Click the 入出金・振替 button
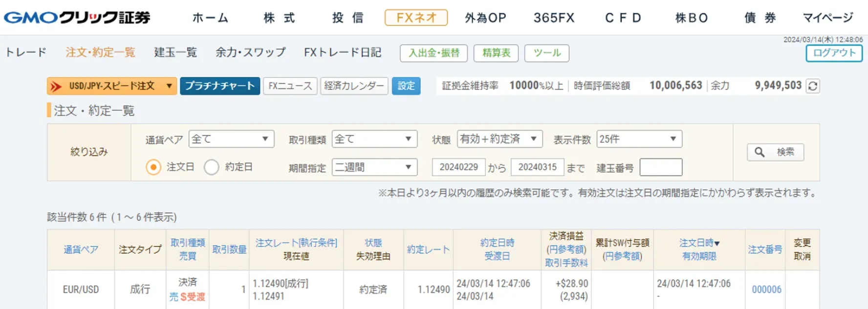868x309 pixels. point(434,53)
